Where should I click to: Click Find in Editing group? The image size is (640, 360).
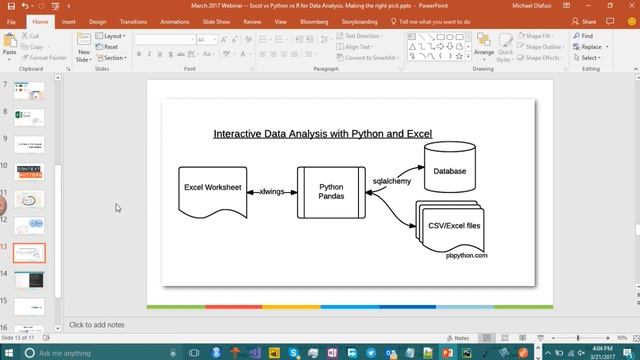[x=583, y=36]
